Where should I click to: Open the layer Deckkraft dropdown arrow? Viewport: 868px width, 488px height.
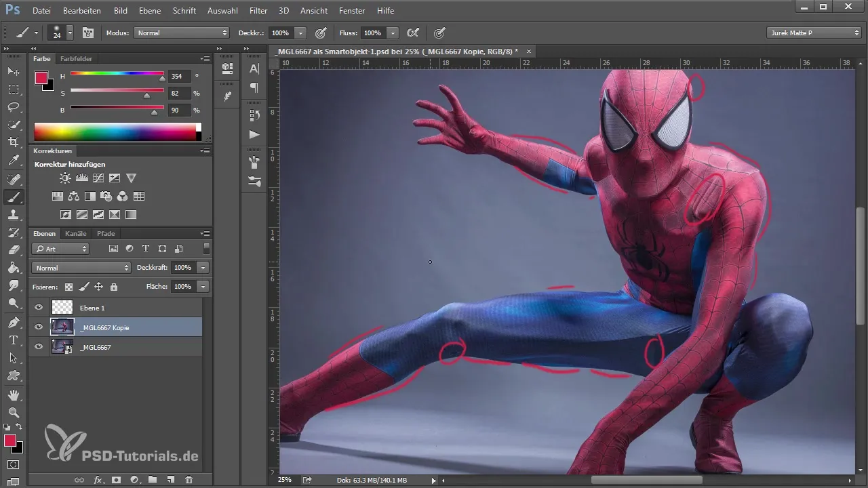(203, 268)
